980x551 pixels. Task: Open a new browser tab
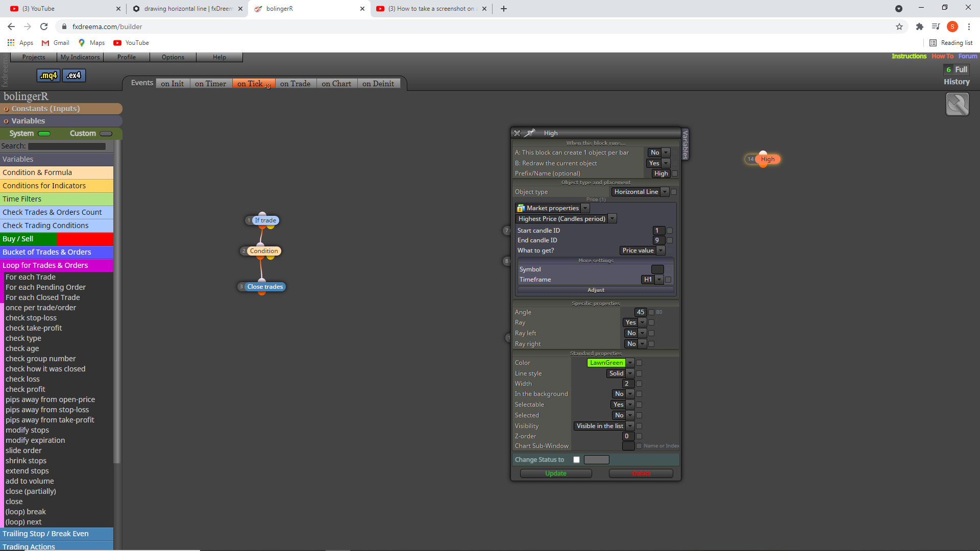coord(504,9)
